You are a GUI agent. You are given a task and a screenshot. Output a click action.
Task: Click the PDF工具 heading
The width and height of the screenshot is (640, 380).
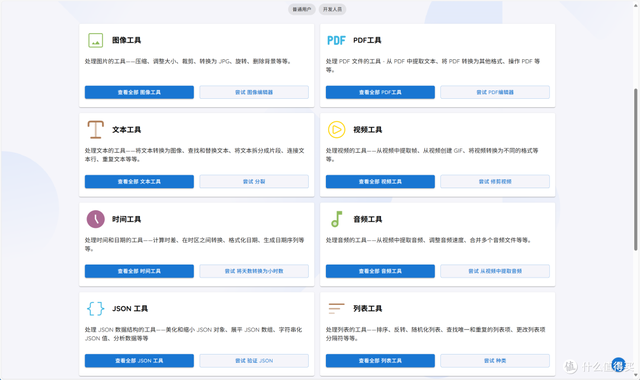367,40
